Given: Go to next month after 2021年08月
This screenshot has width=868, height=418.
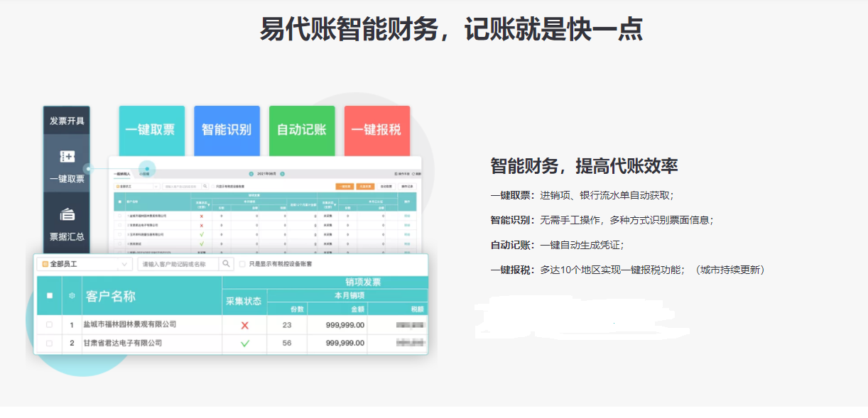Looking at the screenshot, I should click(282, 174).
